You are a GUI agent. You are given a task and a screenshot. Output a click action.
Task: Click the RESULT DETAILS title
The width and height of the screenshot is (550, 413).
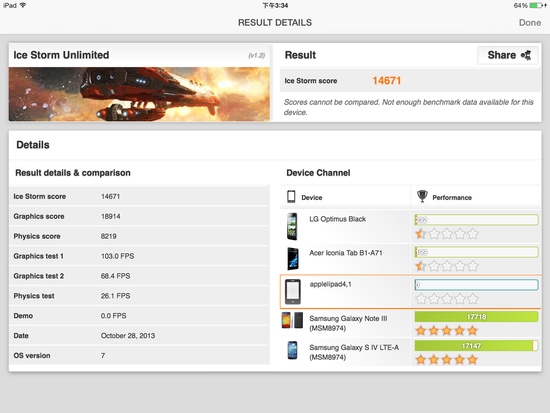pyautogui.click(x=275, y=23)
